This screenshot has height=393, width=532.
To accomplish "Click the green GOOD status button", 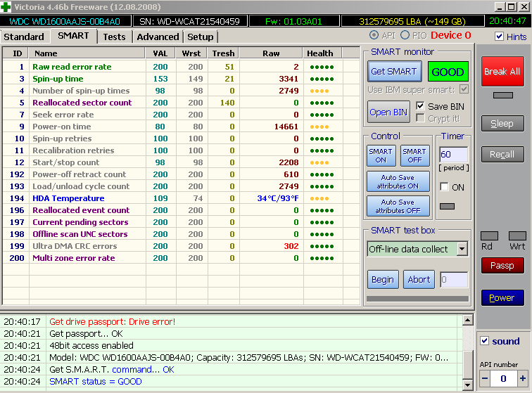I will pyautogui.click(x=448, y=72).
